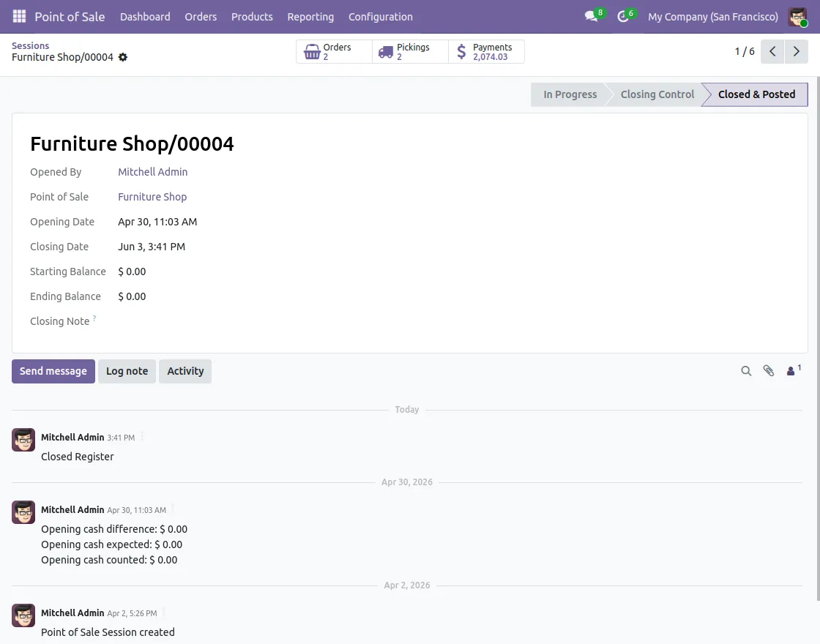Click the Mitchell Admin avatar on the Closed Register message

pyautogui.click(x=23, y=440)
